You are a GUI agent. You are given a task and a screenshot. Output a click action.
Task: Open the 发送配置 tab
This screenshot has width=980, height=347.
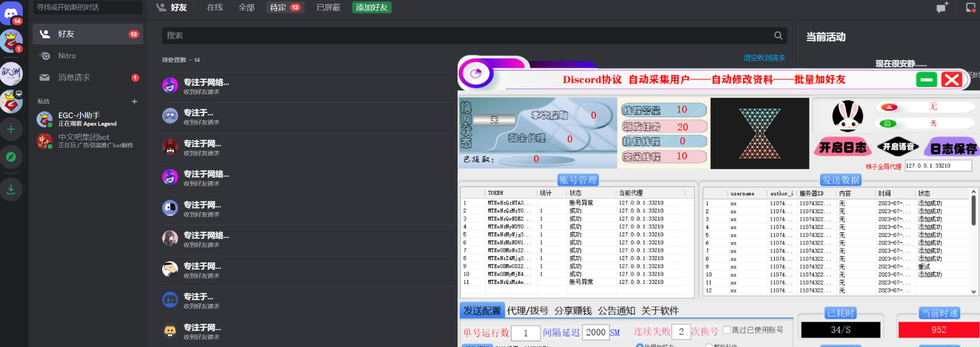[482, 311]
